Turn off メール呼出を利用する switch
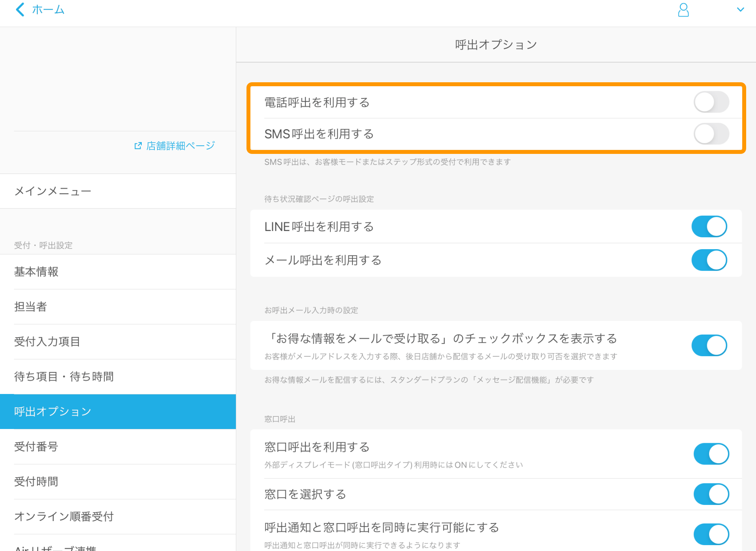 coord(709,260)
